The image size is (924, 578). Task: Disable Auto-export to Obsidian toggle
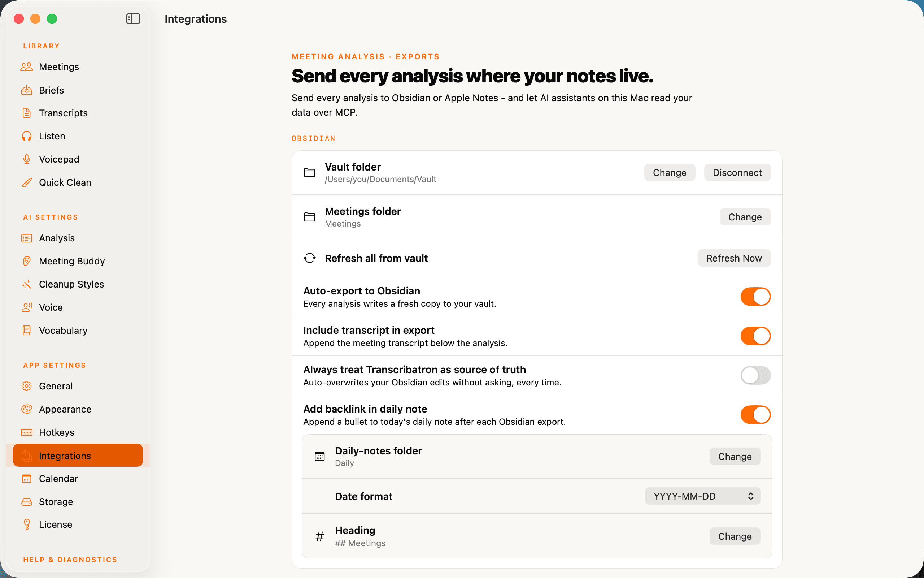(755, 297)
